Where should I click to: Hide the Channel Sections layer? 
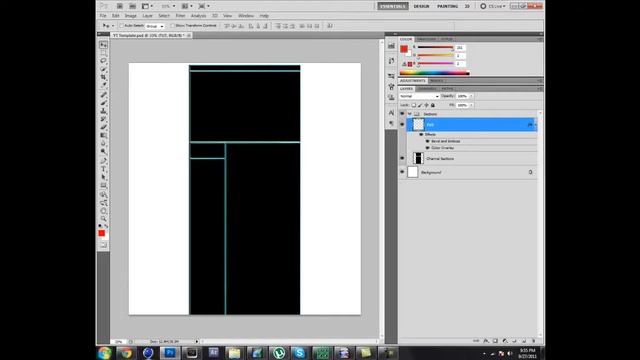402,158
